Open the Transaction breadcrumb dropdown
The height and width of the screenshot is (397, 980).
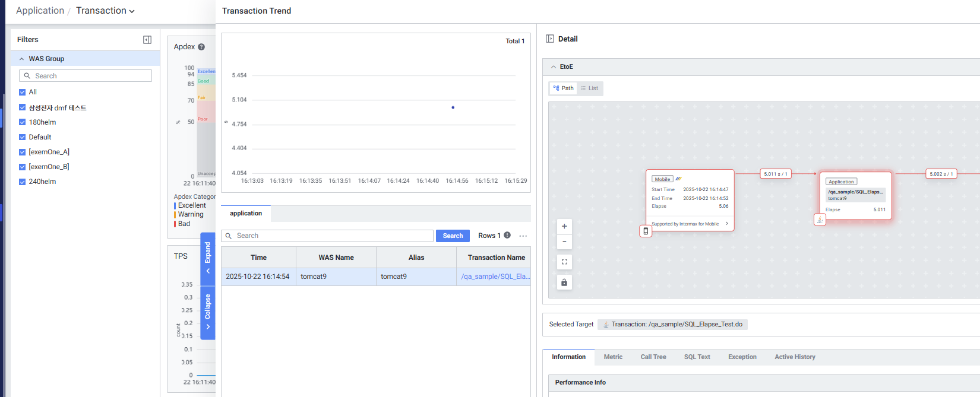click(x=105, y=11)
